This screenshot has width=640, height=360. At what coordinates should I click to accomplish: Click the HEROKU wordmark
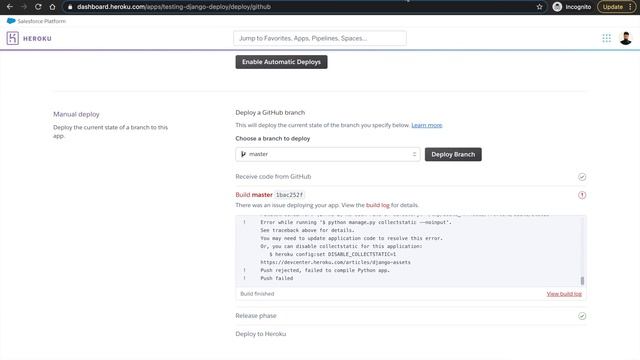click(37, 38)
